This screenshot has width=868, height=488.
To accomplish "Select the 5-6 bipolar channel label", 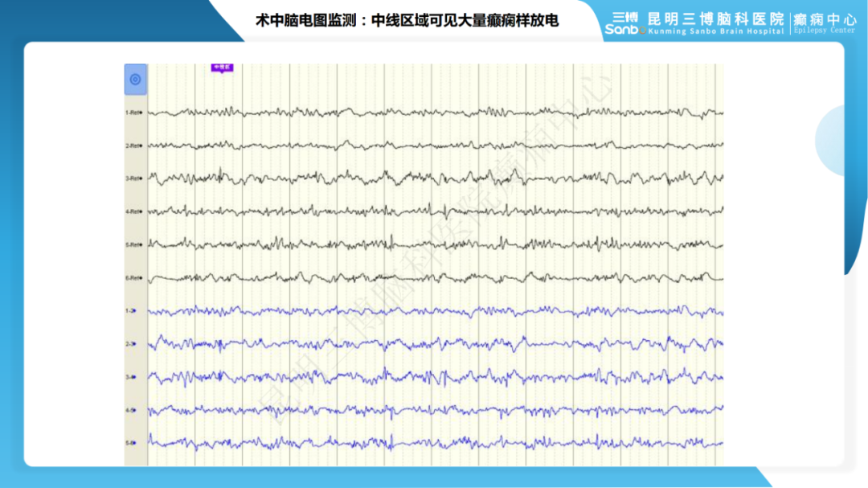I will pyautogui.click(x=131, y=443).
